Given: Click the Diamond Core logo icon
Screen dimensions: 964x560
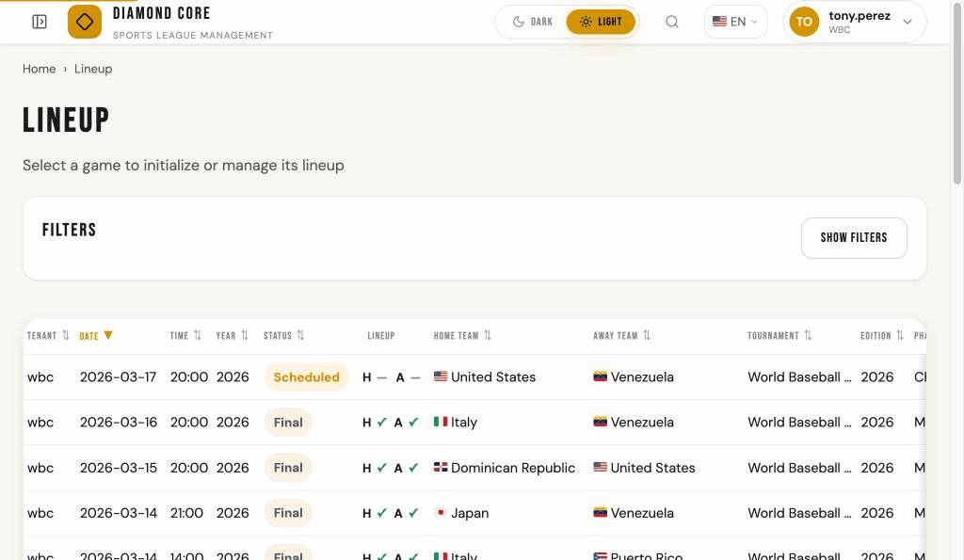Looking at the screenshot, I should [x=85, y=22].
